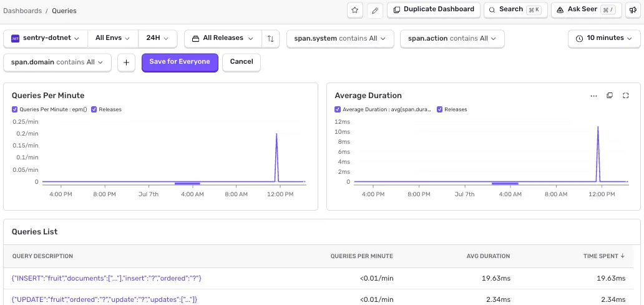Open Ask Seer assistant

586,9
